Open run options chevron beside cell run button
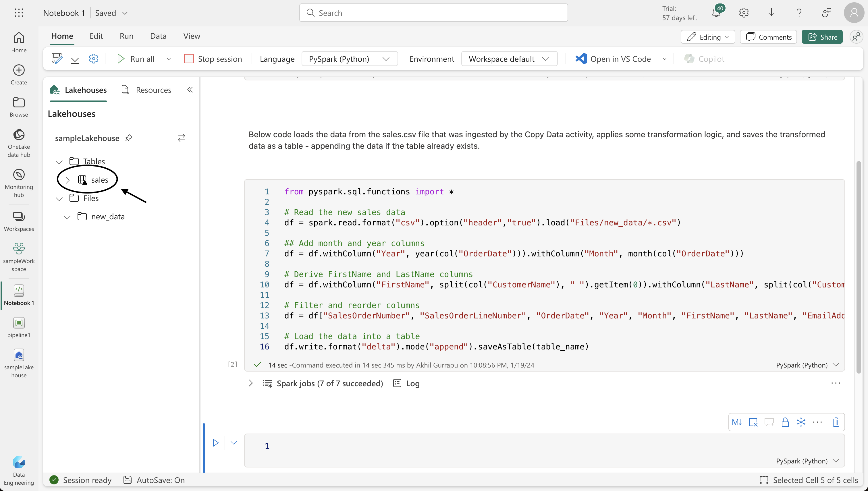 pyautogui.click(x=234, y=442)
